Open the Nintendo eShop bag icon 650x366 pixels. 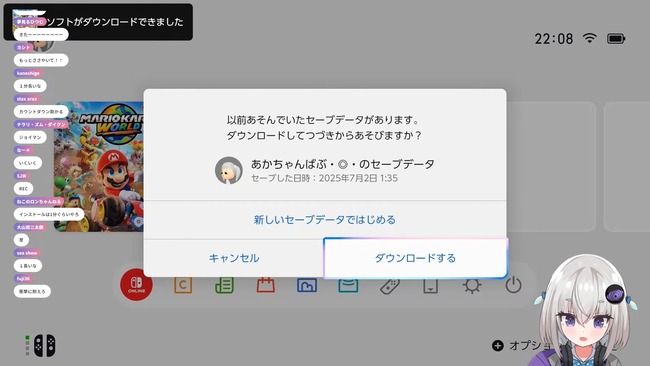(266, 285)
